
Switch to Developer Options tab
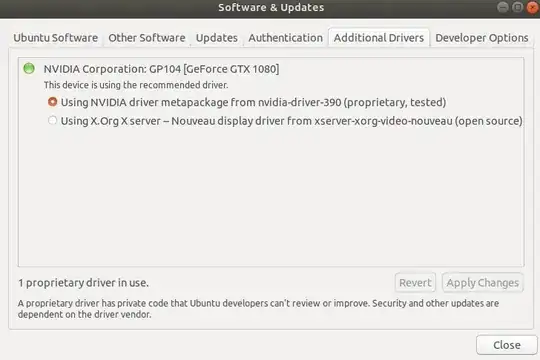(x=482, y=38)
